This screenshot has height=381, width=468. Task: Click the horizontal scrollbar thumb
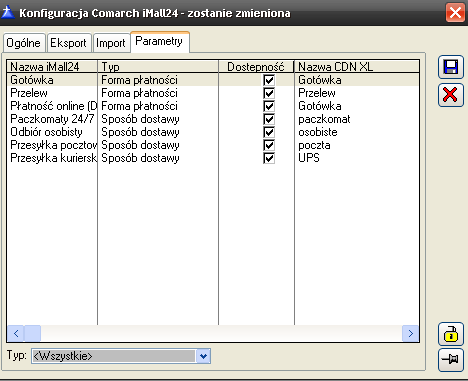click(32, 333)
